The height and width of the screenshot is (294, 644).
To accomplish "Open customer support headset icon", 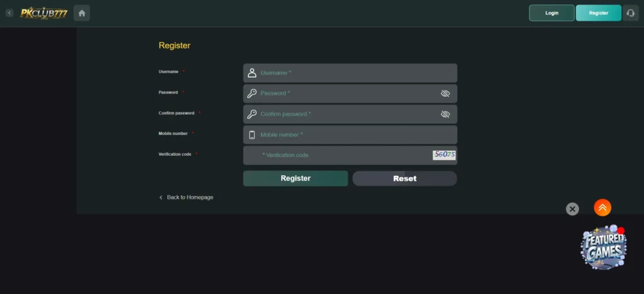I will pyautogui.click(x=630, y=13).
